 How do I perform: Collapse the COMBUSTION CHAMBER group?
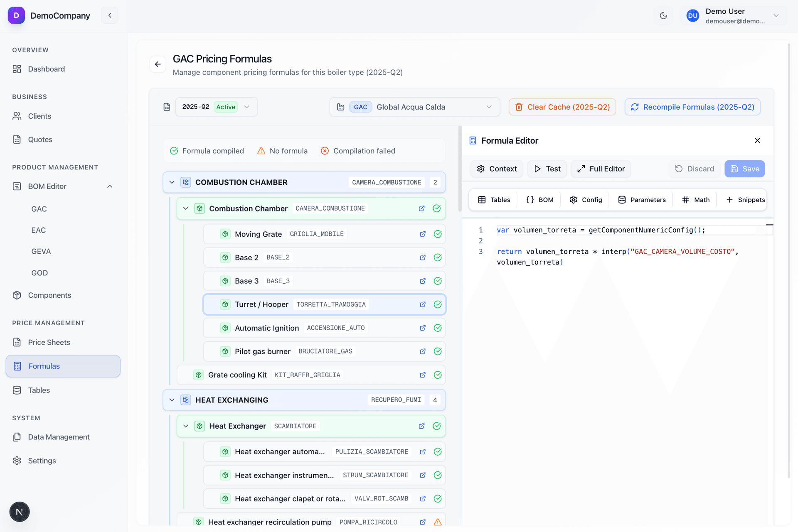click(x=172, y=182)
